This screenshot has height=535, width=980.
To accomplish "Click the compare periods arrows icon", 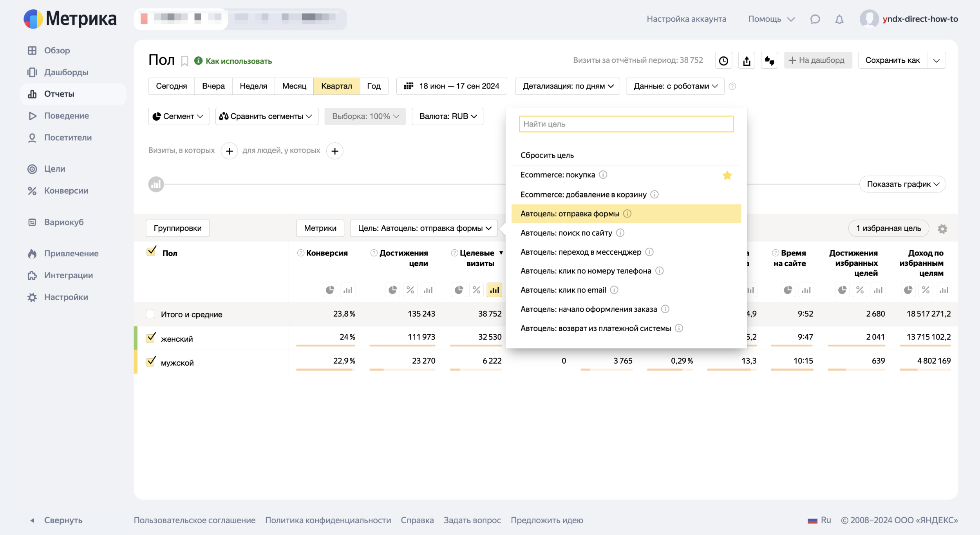I will click(770, 61).
